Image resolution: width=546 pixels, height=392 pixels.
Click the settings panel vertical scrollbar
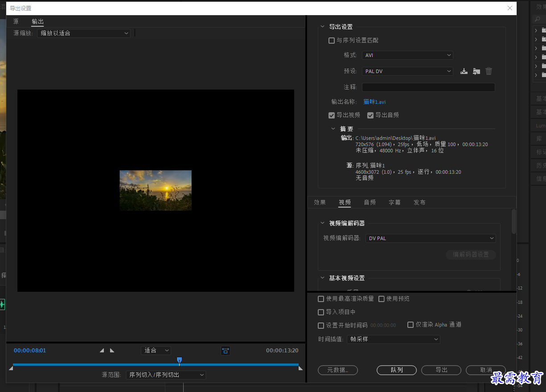pos(514,221)
